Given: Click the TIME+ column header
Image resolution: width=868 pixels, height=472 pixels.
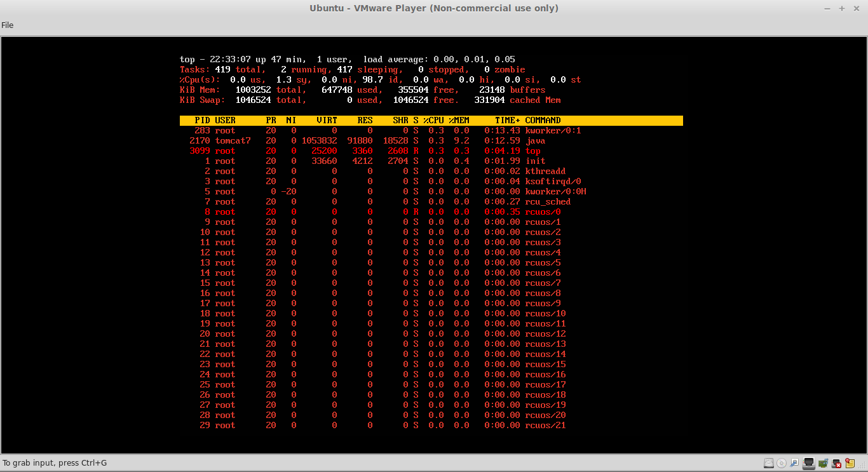Looking at the screenshot, I should [x=507, y=120].
